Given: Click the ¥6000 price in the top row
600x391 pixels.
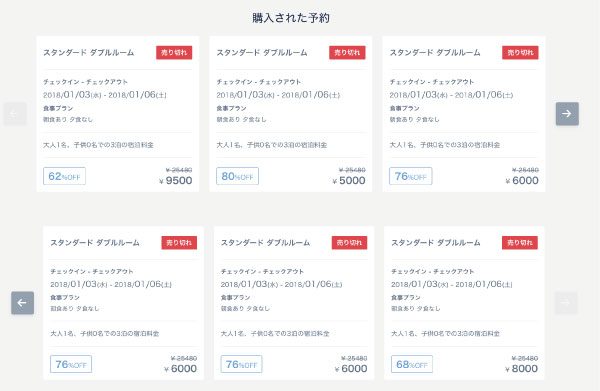Looking at the screenshot, I should point(522,181).
